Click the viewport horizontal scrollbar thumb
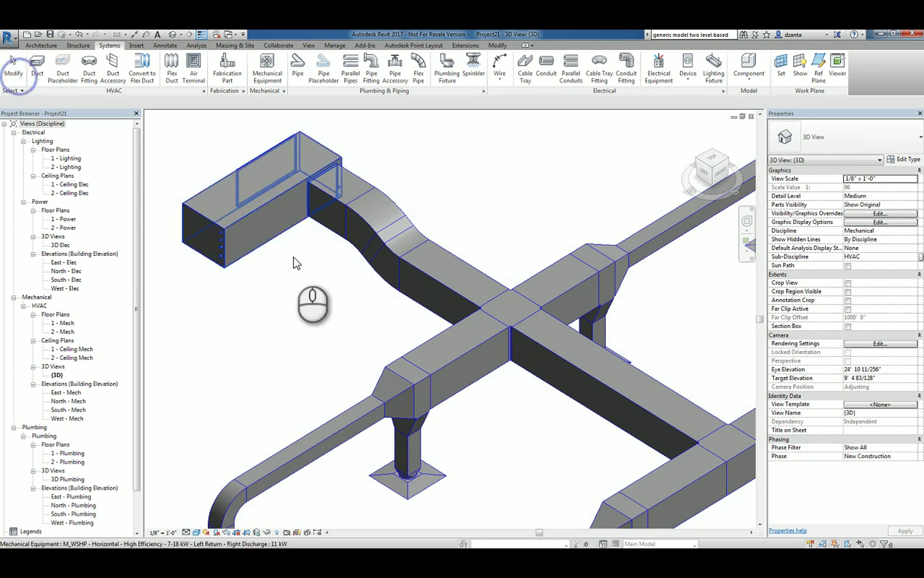The image size is (924, 578). coord(539,533)
